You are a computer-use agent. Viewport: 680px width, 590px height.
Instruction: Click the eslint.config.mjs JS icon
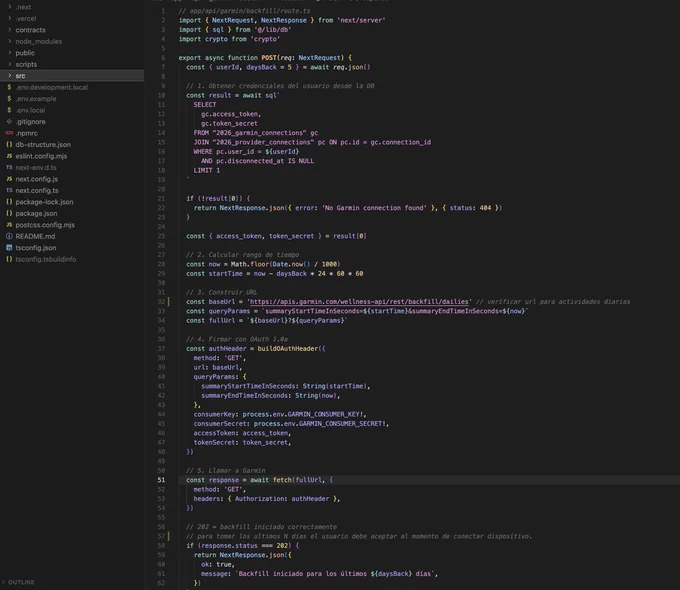9,156
